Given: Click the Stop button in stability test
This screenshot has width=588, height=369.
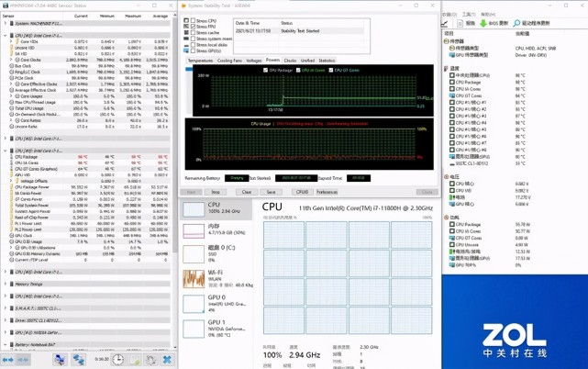Looking at the screenshot, I should (x=216, y=192).
